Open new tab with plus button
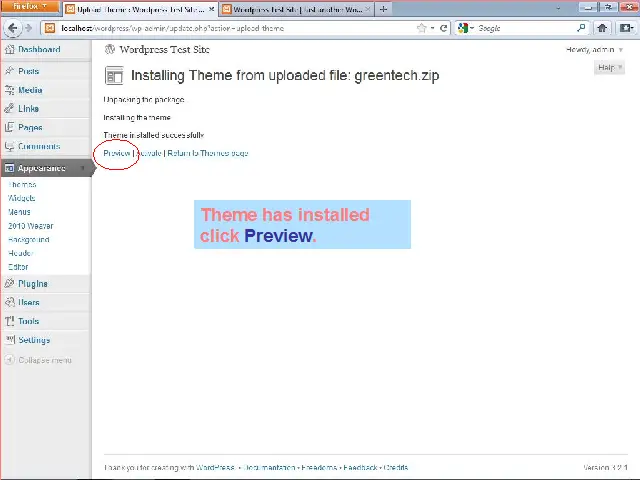 (383, 9)
